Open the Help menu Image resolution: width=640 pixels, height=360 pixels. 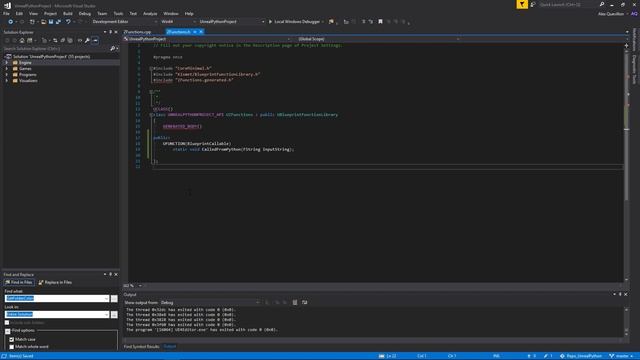pos(189,13)
